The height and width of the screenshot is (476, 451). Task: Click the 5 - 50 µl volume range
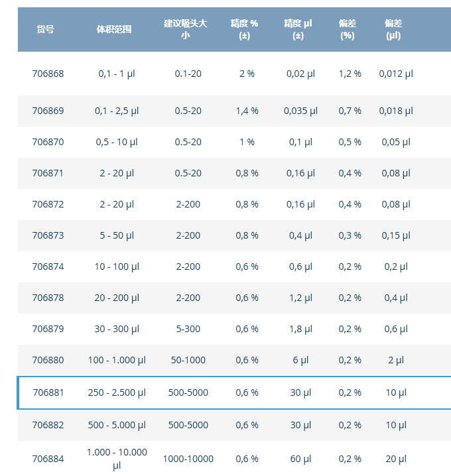click(117, 235)
